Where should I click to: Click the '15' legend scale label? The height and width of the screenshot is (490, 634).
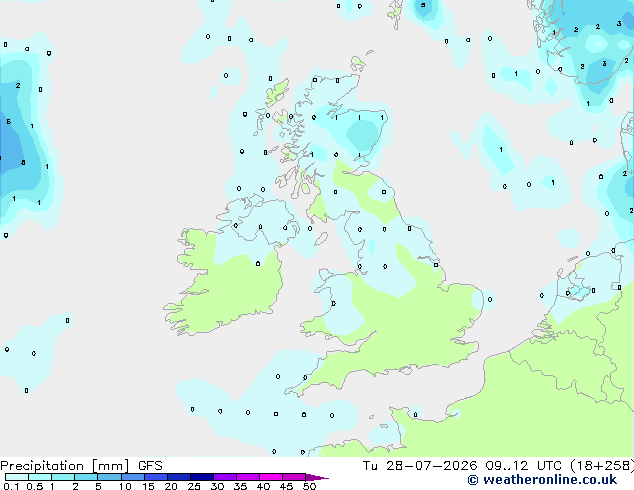pyautogui.click(x=148, y=486)
